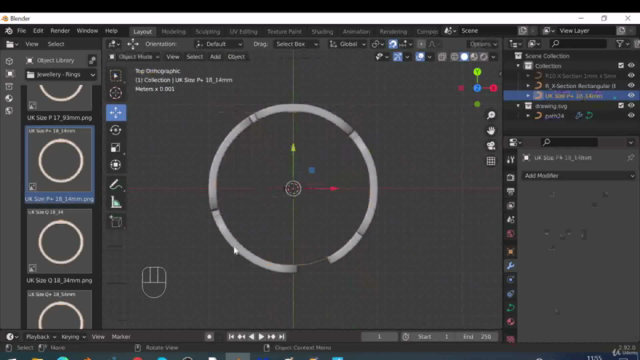The image size is (640, 360).
Task: Open the timeline Marker menu
Action: click(x=121, y=337)
